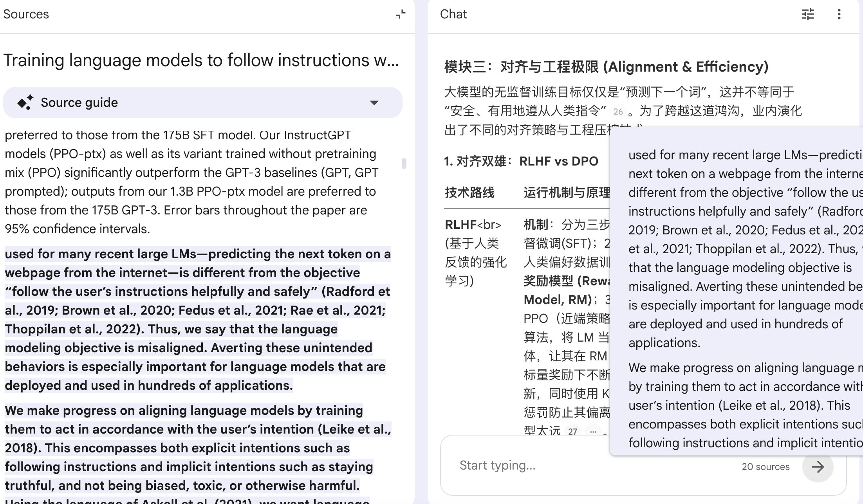
Task: Expand the Source guide dropdown arrow
Action: (374, 103)
